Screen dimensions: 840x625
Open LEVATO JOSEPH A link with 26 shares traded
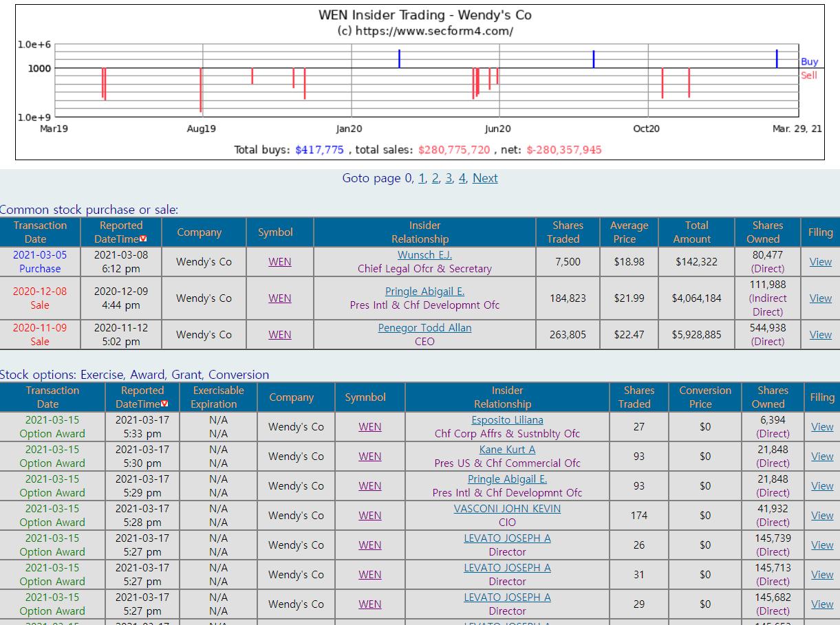coord(507,538)
